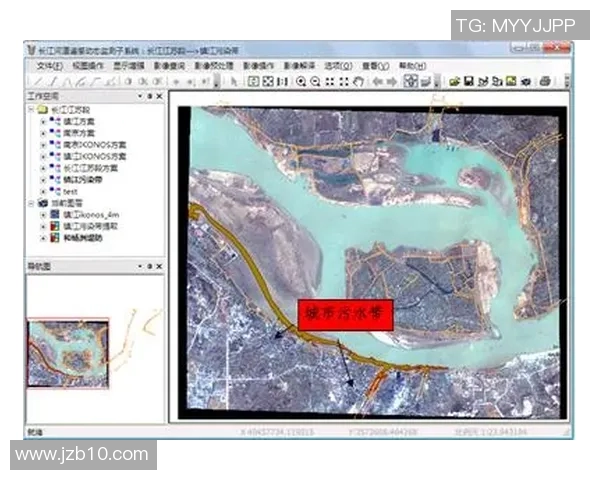Image resolution: width=600 pixels, height=480 pixels.
Task: Open drawing toolbar overflow dropdown
Action: [x=217, y=82]
